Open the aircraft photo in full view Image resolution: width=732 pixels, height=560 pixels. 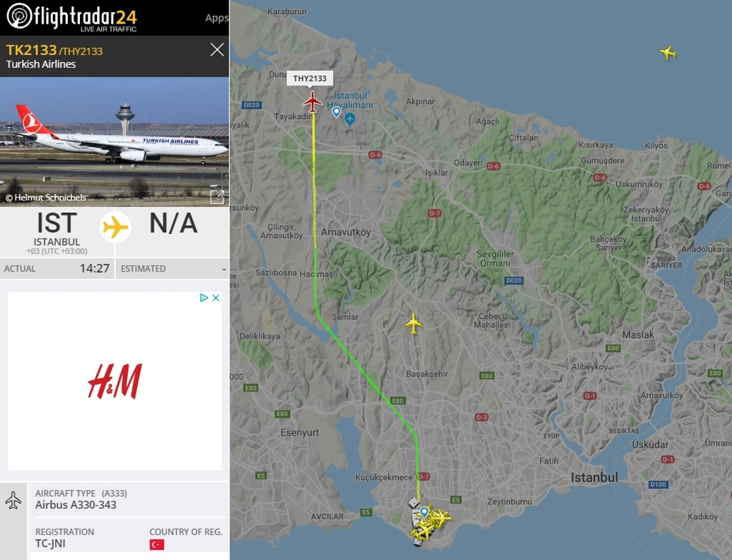[217, 196]
